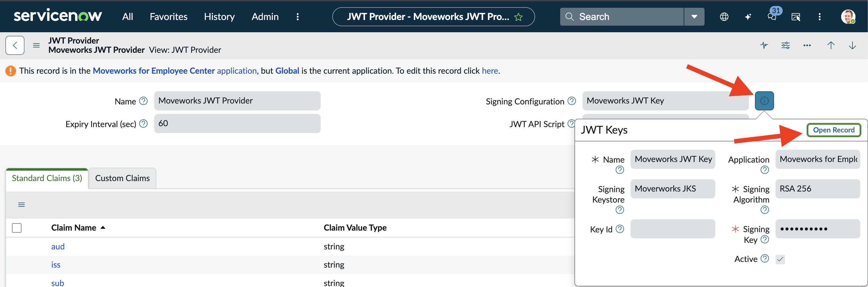Viewport: 868px width, 287px height.
Task: Click the Signing Algorithm RSA 256 field
Action: [x=818, y=189]
